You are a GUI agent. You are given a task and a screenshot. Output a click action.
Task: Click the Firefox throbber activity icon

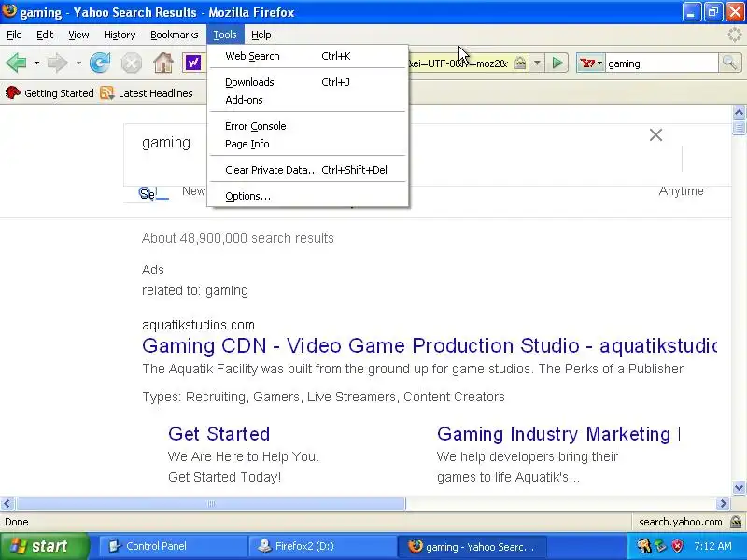click(736, 35)
